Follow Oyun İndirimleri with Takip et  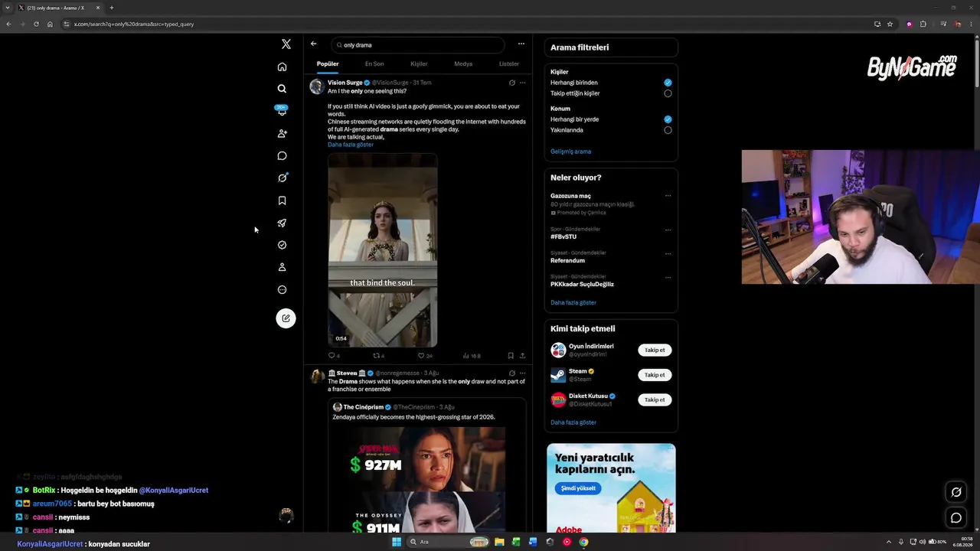(x=655, y=350)
